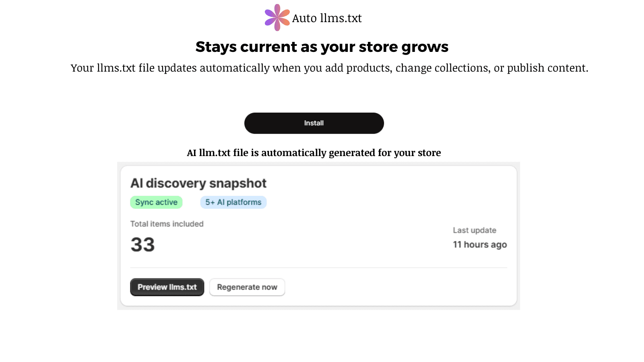644x362 pixels.
Task: Click the word products in the description
Action: [x=368, y=68]
